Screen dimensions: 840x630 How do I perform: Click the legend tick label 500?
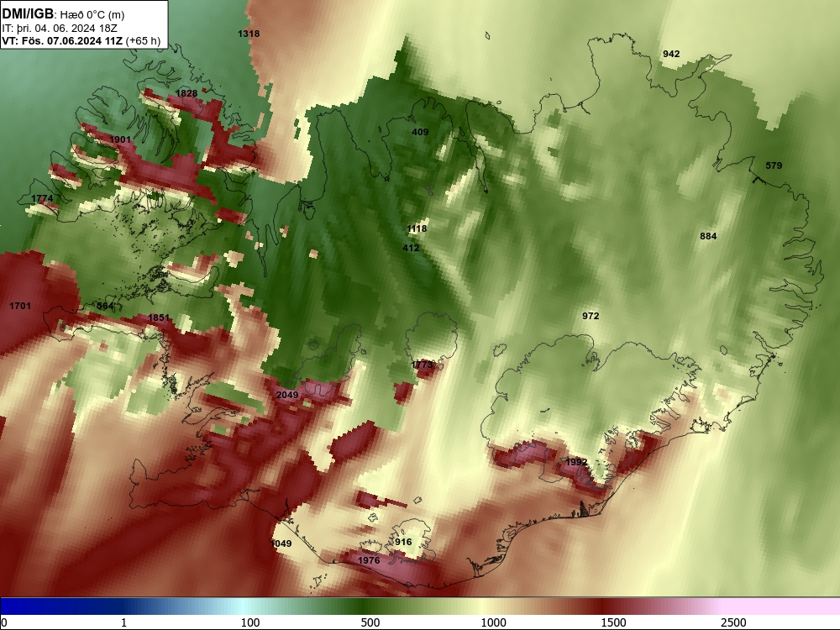coord(370,622)
